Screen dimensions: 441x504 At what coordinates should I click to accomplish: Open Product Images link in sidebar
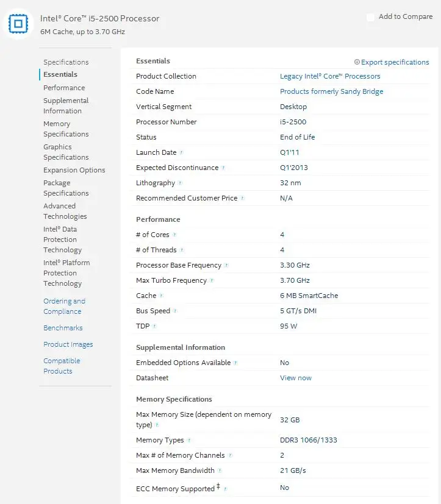(68, 344)
